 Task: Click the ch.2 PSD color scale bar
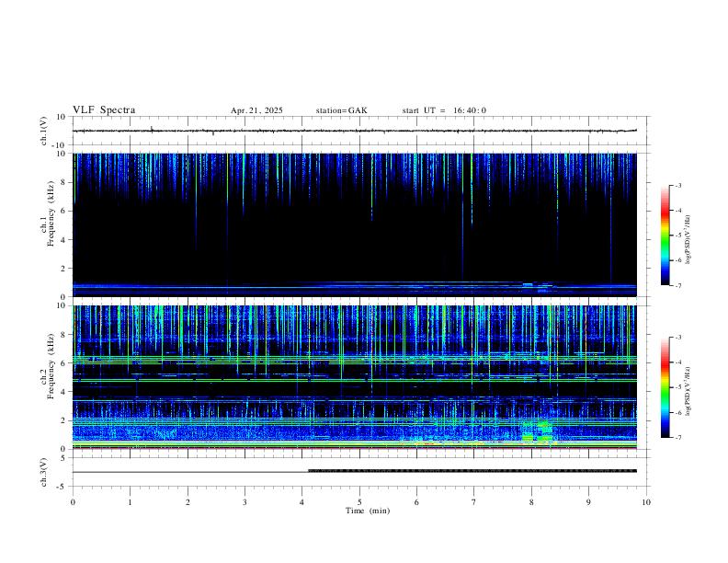[x=665, y=387]
